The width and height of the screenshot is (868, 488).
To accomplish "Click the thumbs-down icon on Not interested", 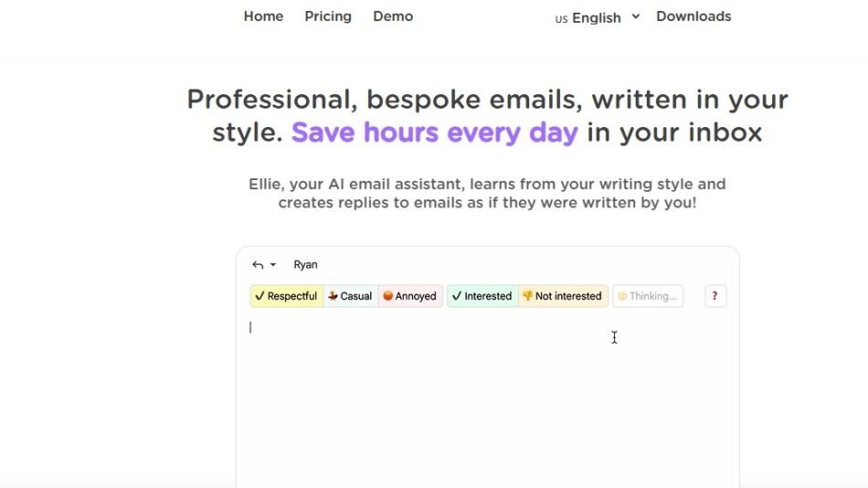I will click(x=527, y=296).
